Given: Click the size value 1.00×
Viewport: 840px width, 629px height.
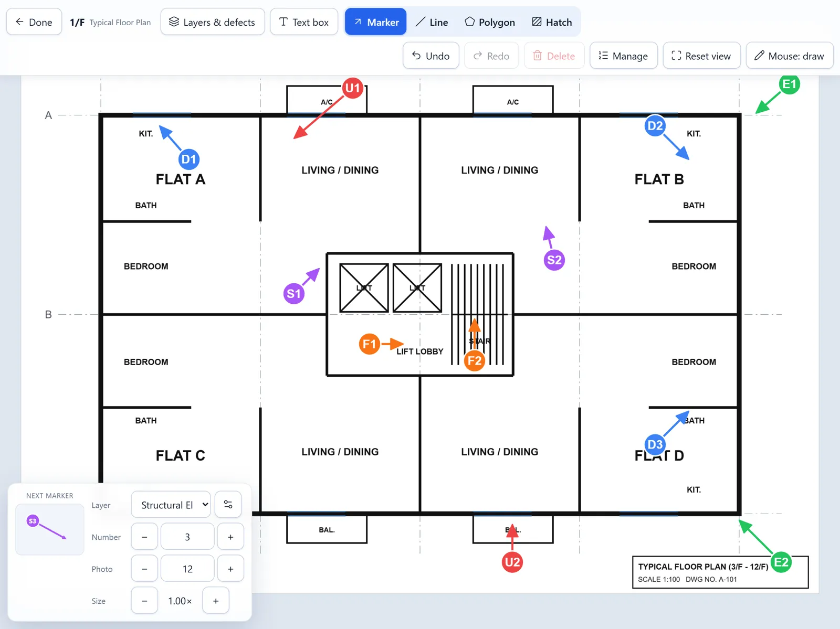Looking at the screenshot, I should pyautogui.click(x=180, y=601).
